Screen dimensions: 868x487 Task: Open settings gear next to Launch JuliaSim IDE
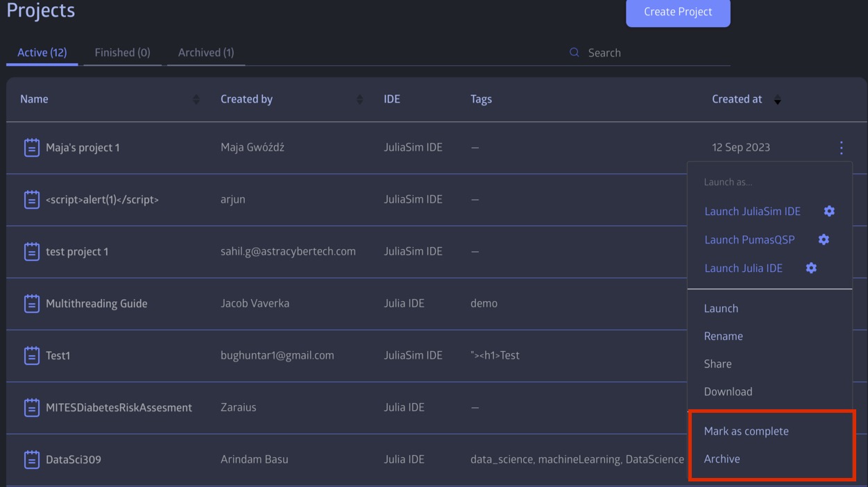click(x=828, y=211)
